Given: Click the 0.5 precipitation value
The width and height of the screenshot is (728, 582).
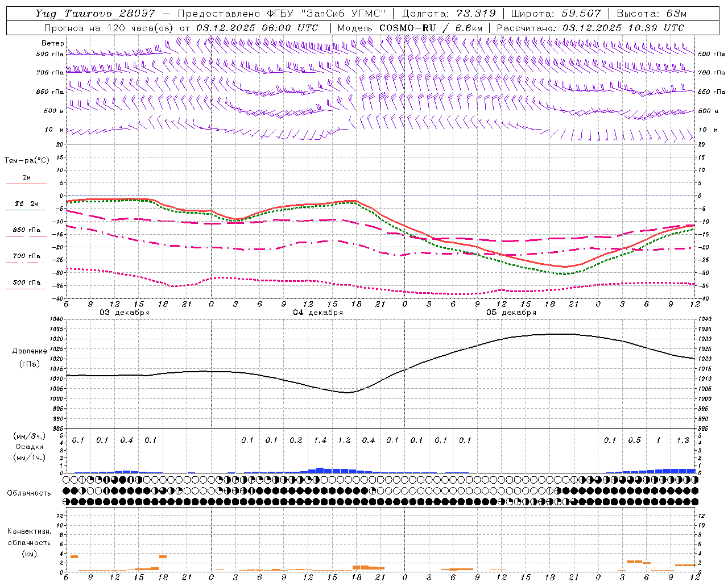Looking at the screenshot, I should (634, 440).
